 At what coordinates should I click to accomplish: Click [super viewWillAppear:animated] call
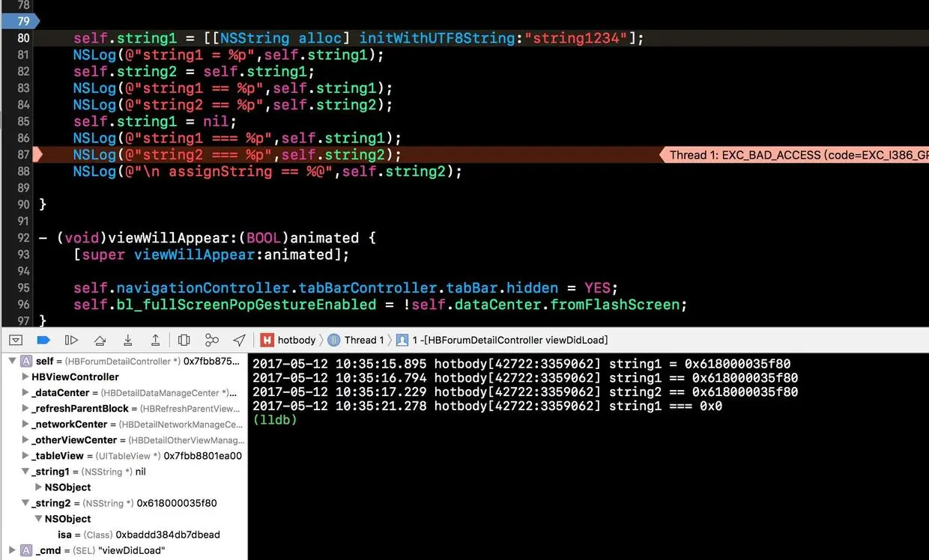click(x=211, y=255)
